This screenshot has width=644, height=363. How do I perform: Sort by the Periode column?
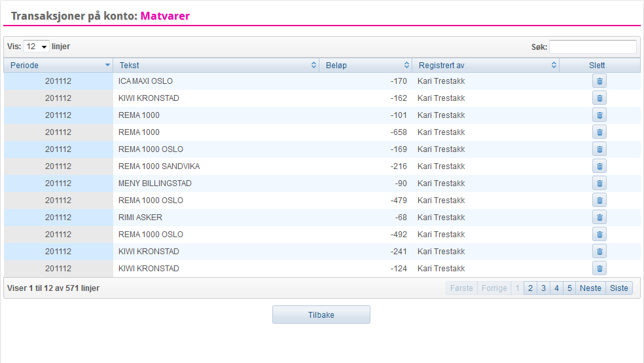58,66
